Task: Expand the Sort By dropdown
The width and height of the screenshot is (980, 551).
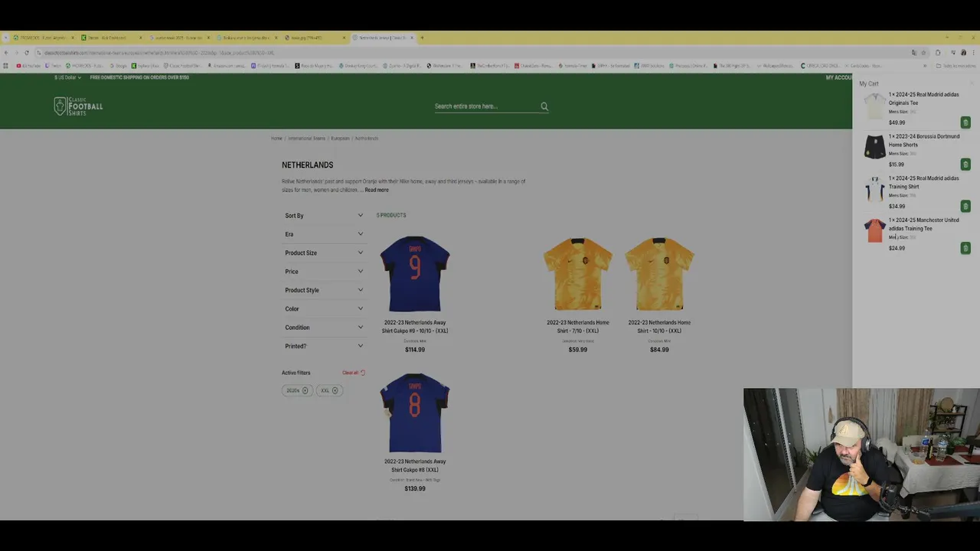Action: tap(324, 216)
